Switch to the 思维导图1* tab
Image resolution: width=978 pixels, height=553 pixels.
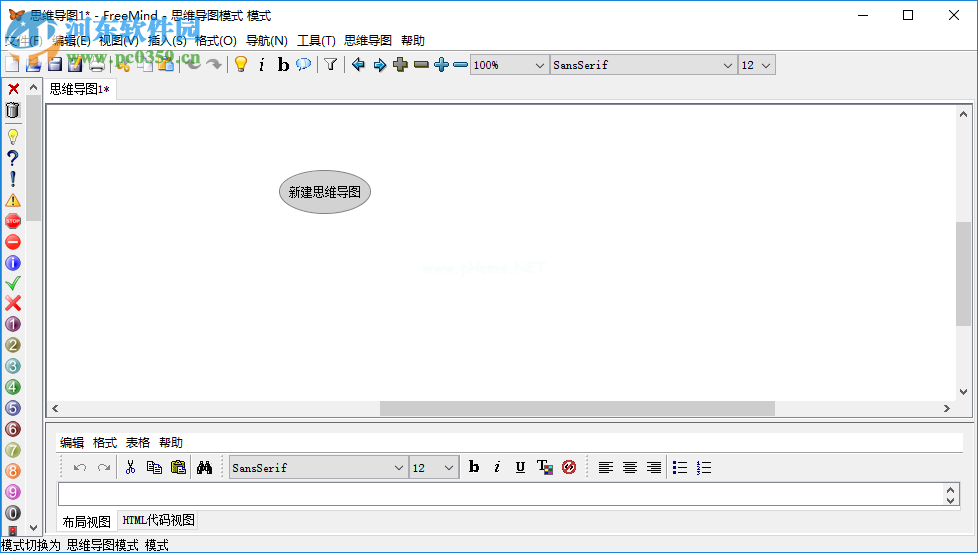(80, 89)
